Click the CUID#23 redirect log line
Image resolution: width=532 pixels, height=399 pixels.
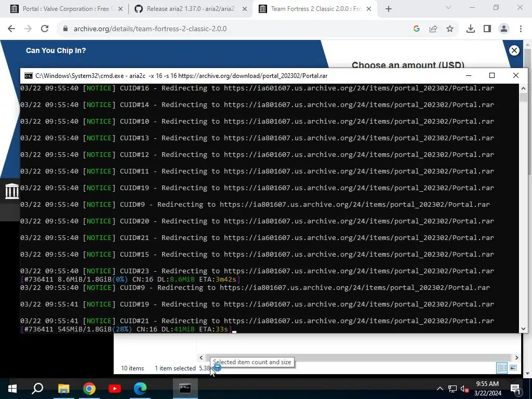coord(257,271)
